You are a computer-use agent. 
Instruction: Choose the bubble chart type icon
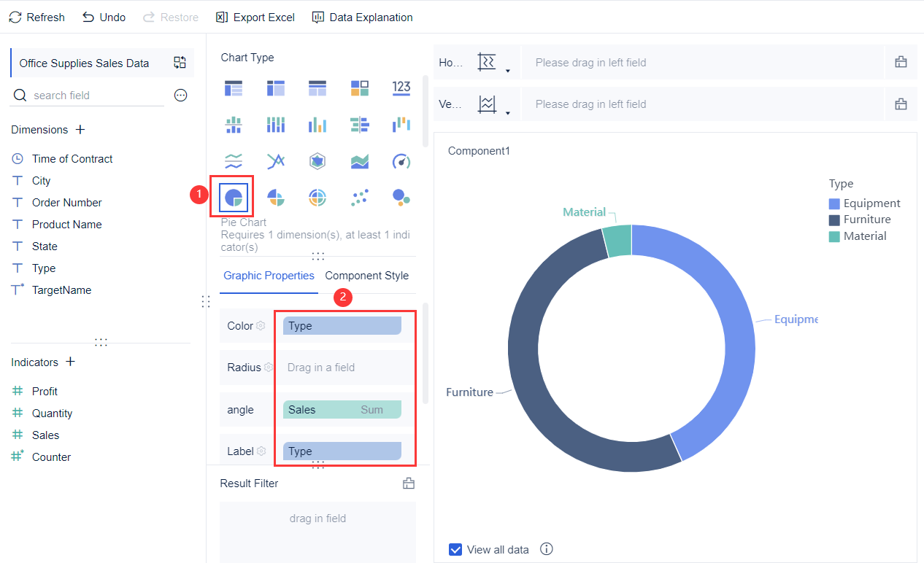(401, 197)
